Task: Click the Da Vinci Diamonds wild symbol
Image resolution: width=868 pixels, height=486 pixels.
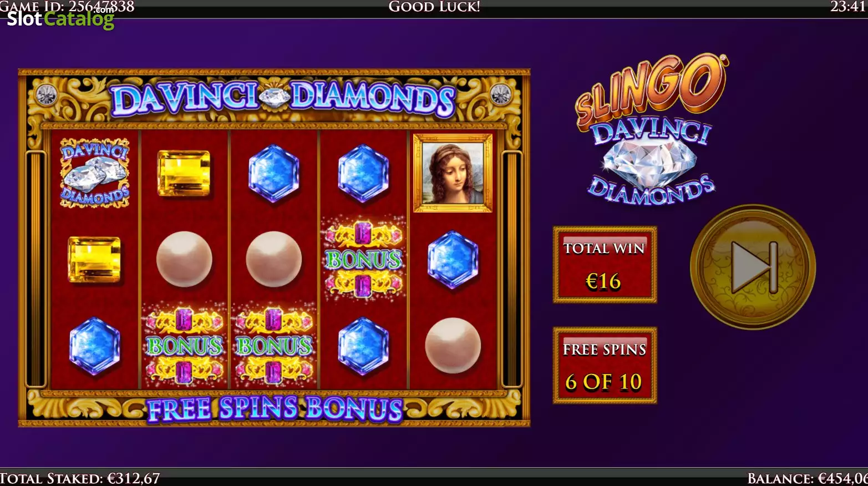Action: click(95, 173)
